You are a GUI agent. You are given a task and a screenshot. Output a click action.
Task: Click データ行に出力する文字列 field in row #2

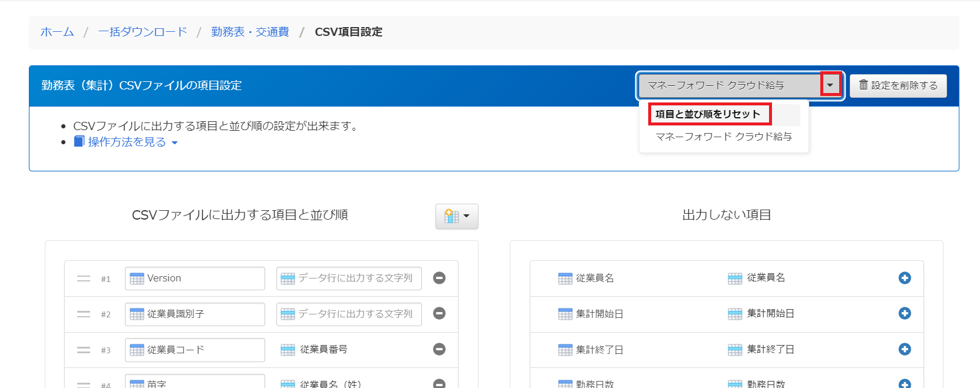pyautogui.click(x=349, y=314)
